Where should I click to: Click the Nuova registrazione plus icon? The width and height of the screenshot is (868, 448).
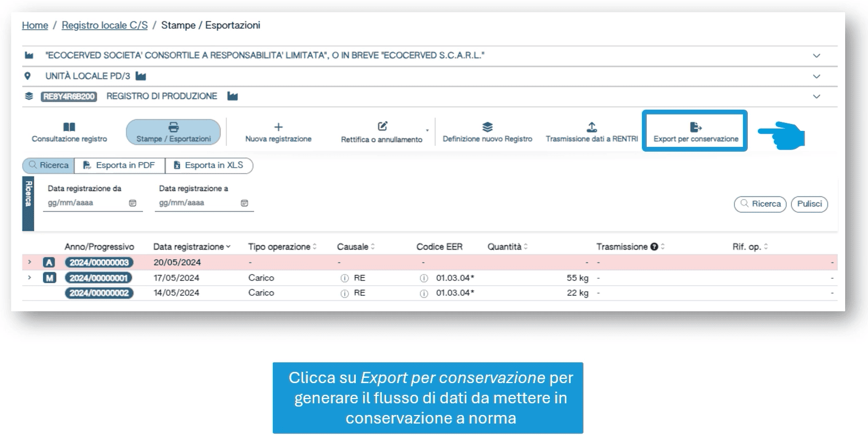point(278,127)
